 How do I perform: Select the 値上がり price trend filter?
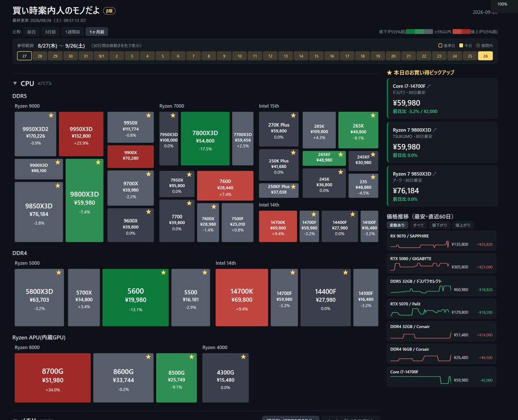tap(462, 225)
